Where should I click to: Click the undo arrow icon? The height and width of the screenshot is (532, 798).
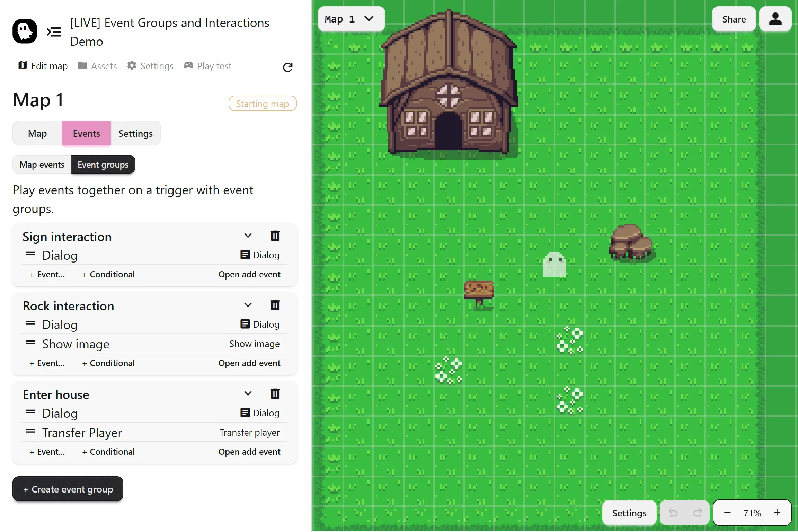(x=673, y=513)
